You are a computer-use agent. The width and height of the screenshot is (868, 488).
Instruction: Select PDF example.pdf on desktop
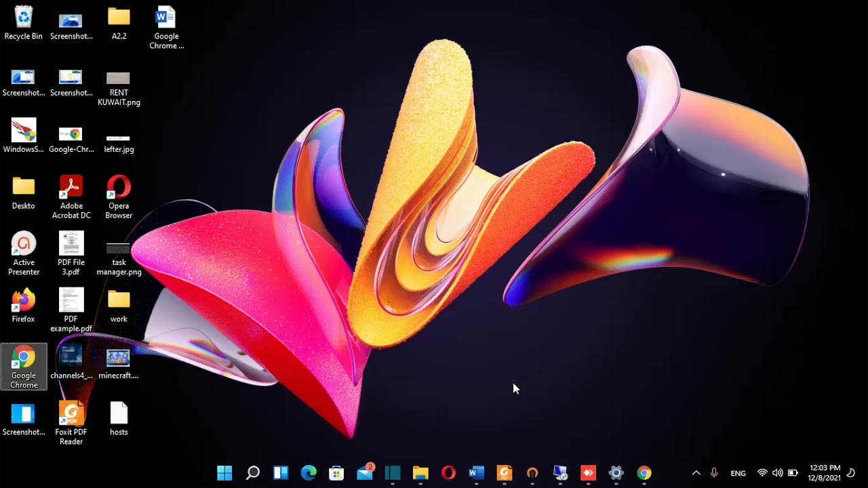[x=71, y=310]
